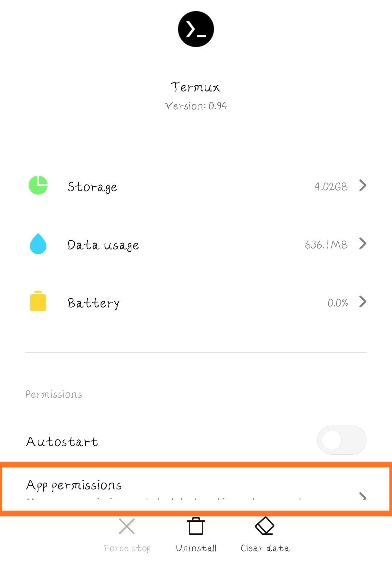Image resolution: width=392 pixels, height=565 pixels.
Task: Toggle the Autostart switch
Action: point(342,440)
